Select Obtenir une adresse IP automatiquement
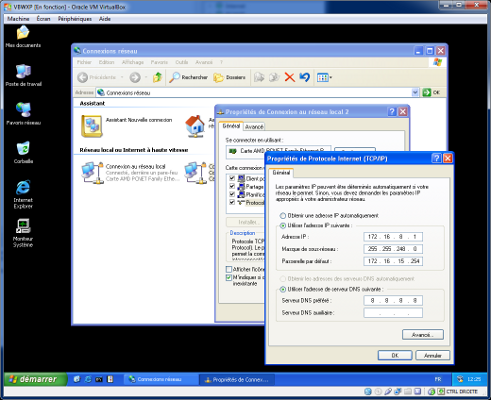491x400 pixels. pyautogui.click(x=283, y=216)
